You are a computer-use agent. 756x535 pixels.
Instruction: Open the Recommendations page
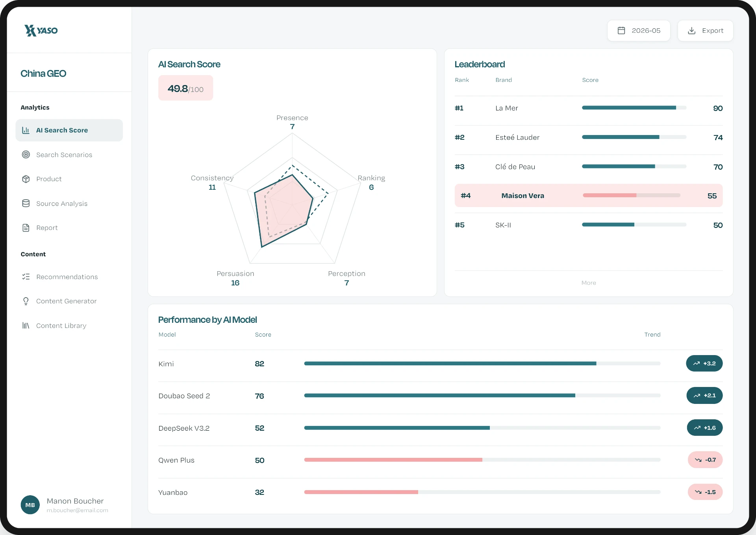click(69, 277)
